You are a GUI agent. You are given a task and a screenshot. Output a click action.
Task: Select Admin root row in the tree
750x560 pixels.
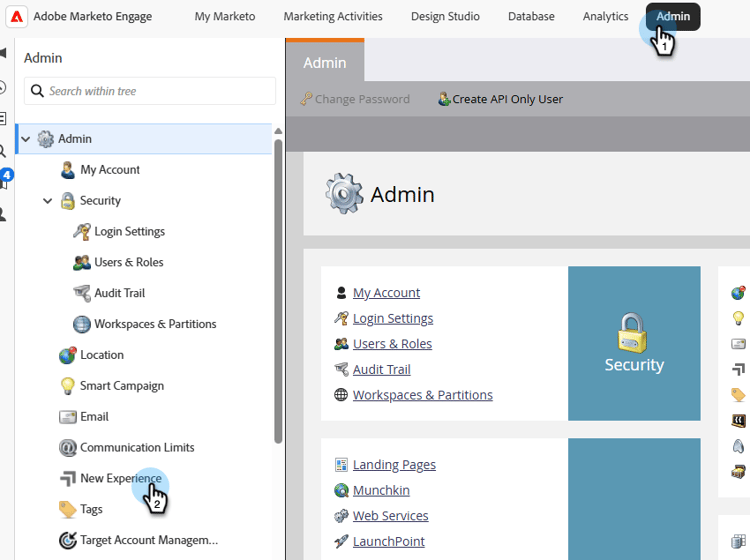click(144, 139)
